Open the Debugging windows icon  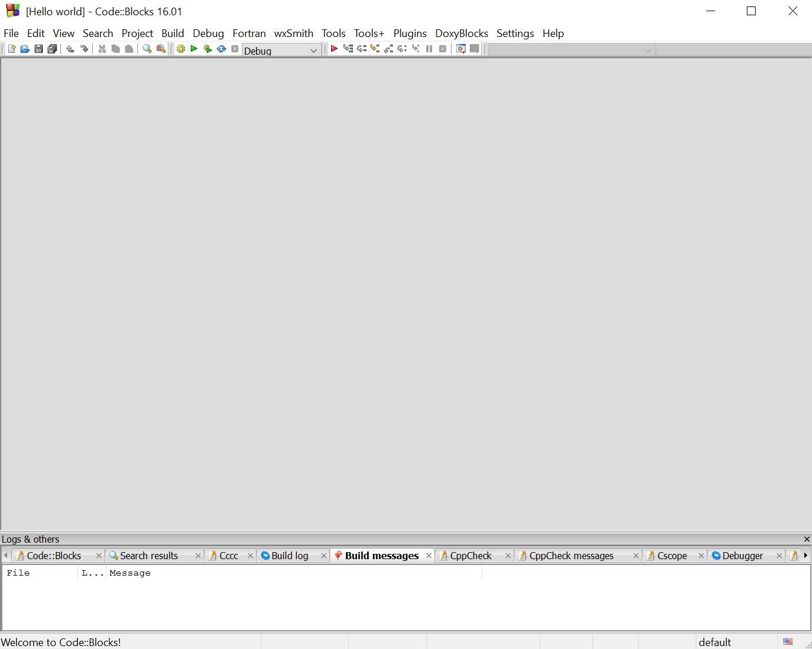461,49
